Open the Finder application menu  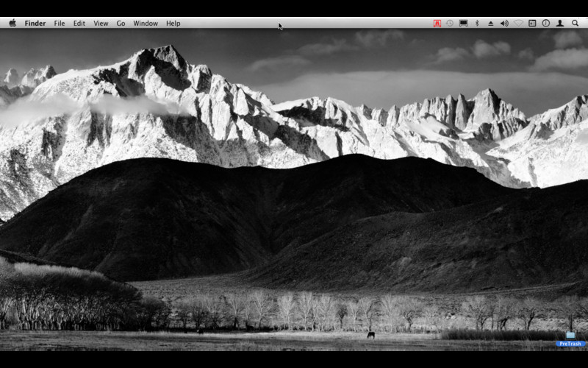pos(35,24)
